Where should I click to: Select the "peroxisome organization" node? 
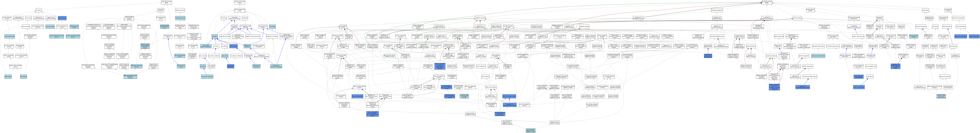(x=818, y=56)
